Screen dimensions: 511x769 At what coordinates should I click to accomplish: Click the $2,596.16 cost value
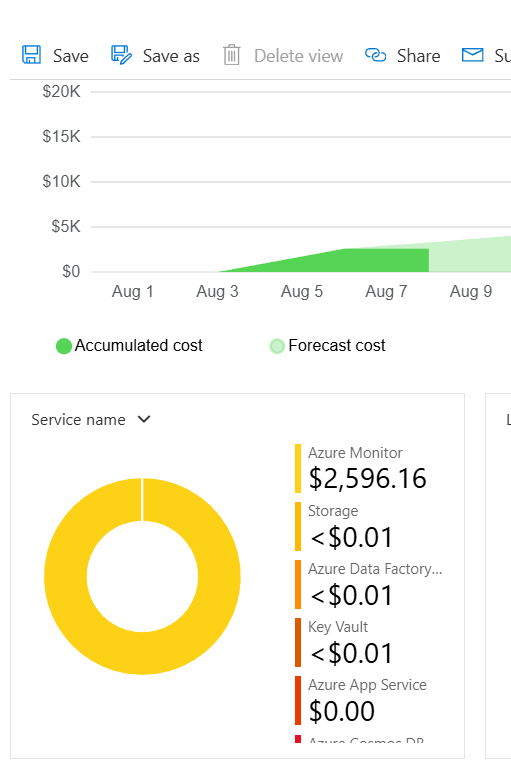[x=367, y=479]
